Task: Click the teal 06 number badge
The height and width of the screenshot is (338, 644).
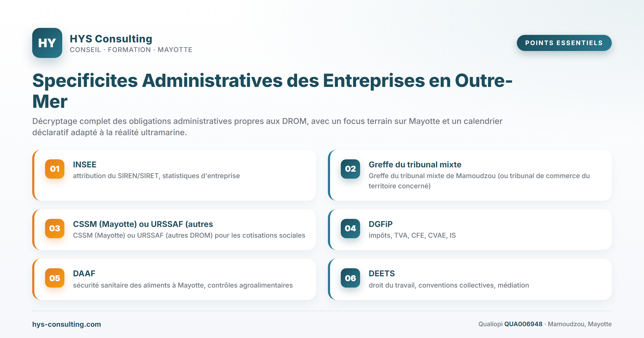Action: point(350,278)
